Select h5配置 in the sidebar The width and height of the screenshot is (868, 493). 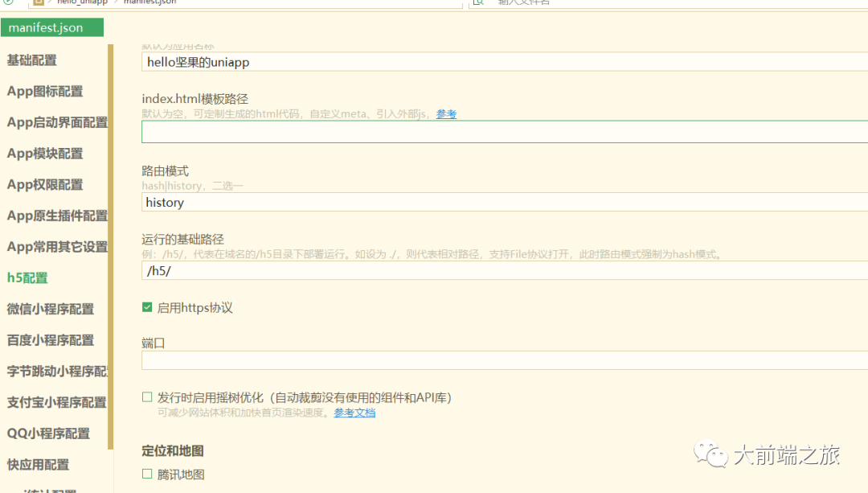pos(27,278)
